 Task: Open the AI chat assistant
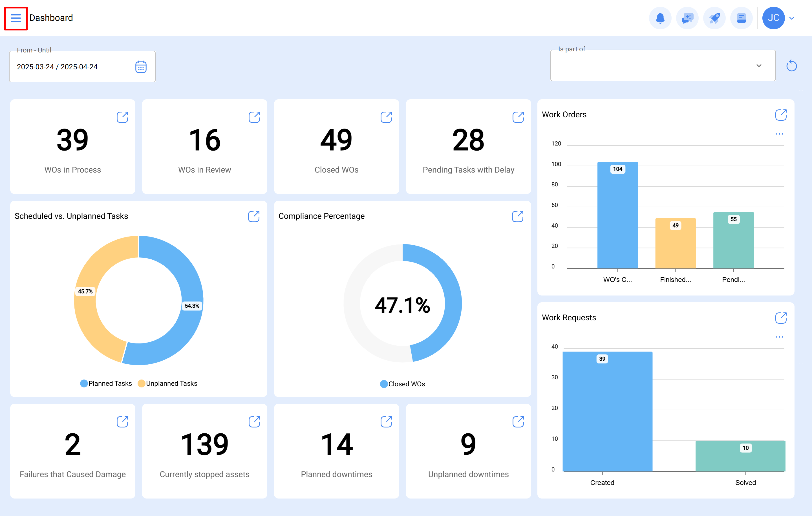tap(687, 18)
